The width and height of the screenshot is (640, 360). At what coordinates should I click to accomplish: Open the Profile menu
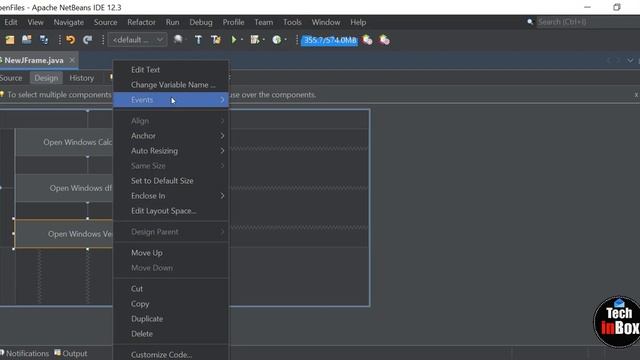[233, 22]
